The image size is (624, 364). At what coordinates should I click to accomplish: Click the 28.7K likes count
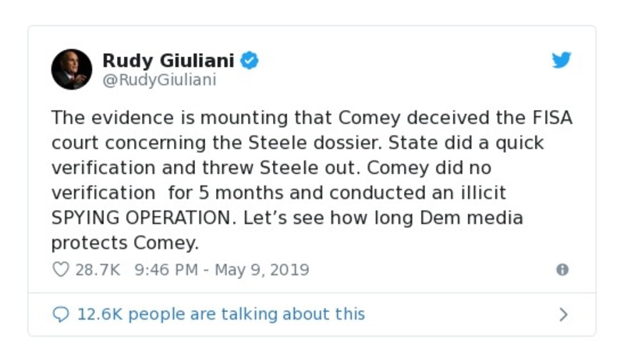click(97, 270)
